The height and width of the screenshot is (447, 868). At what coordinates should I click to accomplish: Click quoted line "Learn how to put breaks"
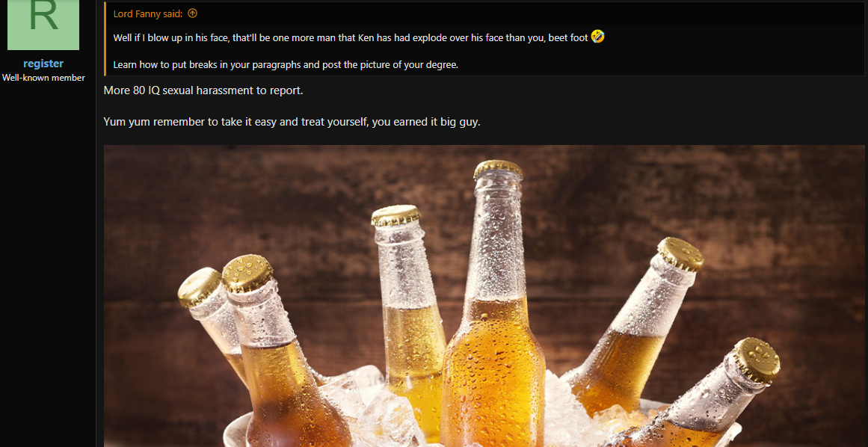tap(286, 65)
